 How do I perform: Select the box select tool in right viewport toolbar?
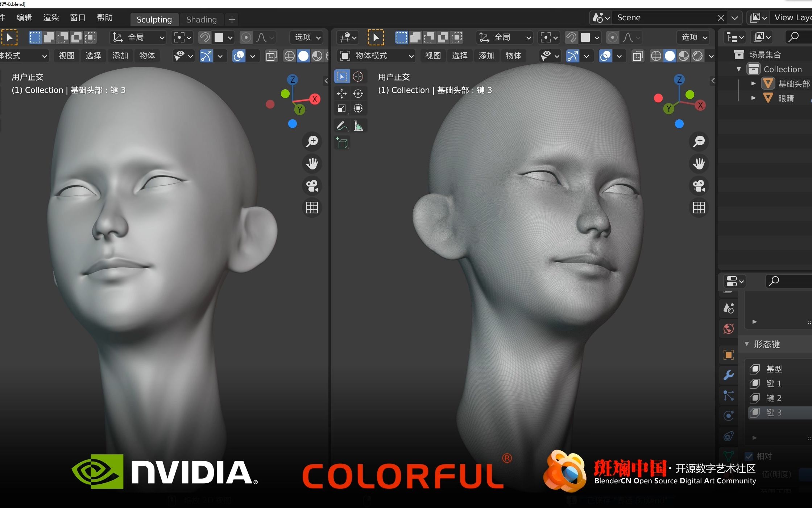tap(341, 77)
